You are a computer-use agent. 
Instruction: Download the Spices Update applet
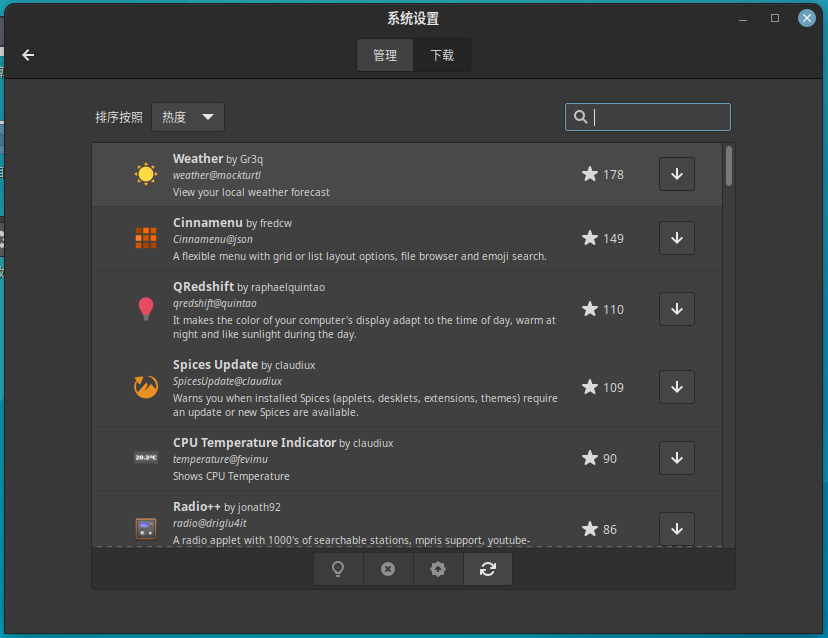pos(677,387)
